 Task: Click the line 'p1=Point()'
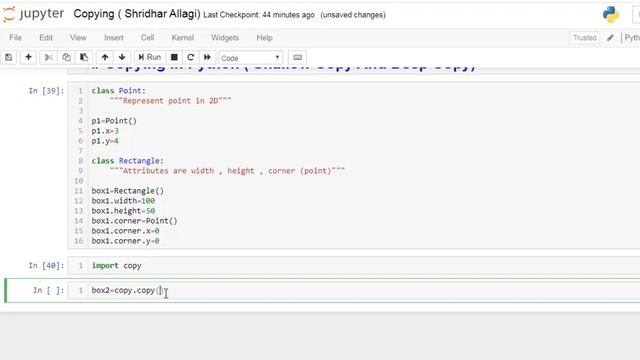114,121
